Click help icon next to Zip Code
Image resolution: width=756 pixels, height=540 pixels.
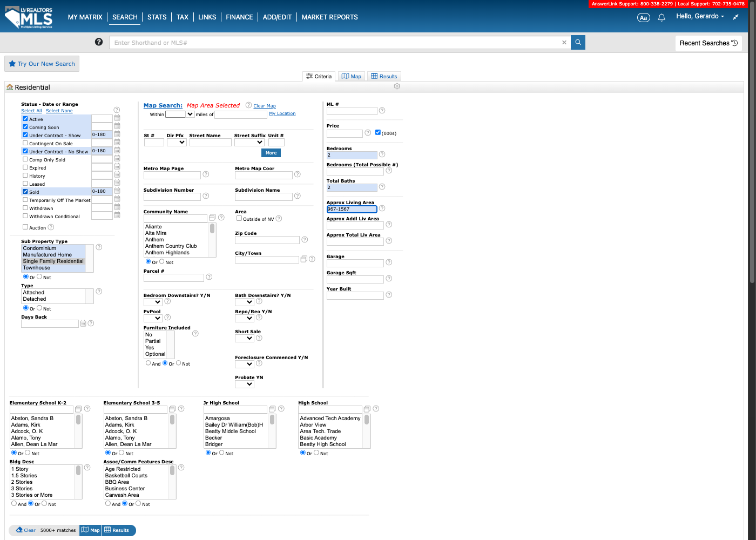[305, 239]
